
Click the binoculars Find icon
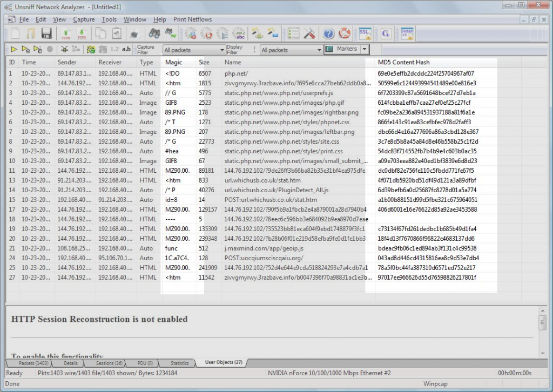[x=154, y=33]
